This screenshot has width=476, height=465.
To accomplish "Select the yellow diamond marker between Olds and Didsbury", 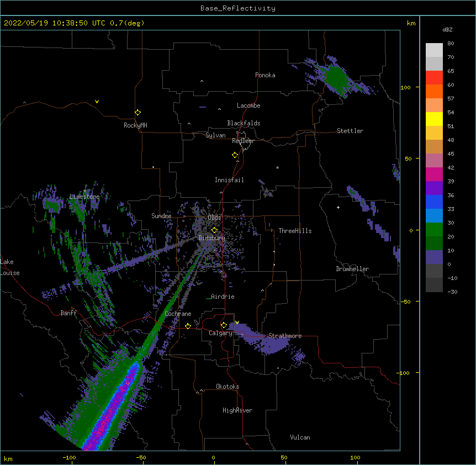I will [214, 230].
